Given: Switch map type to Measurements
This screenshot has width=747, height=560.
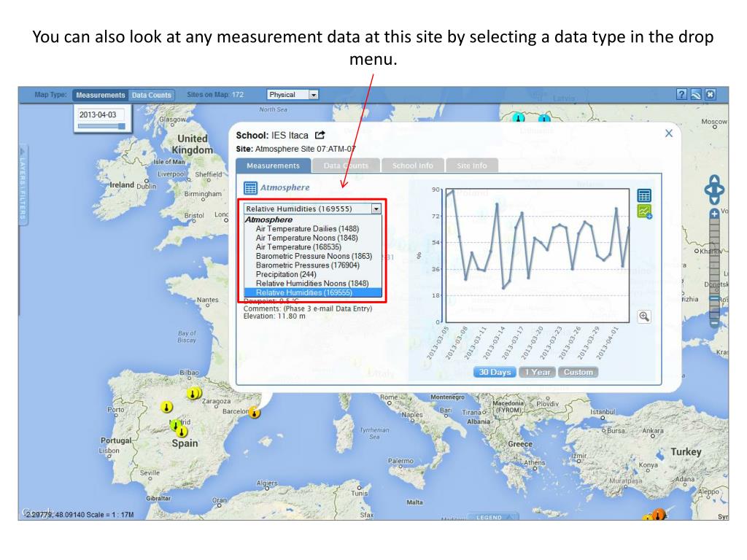Looking at the screenshot, I should [100, 95].
